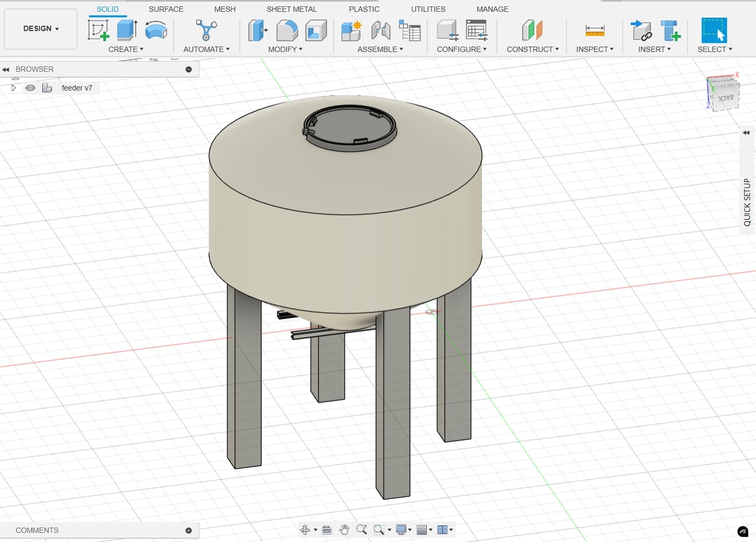
Task: Click the Insert Derive icon
Action: click(641, 31)
